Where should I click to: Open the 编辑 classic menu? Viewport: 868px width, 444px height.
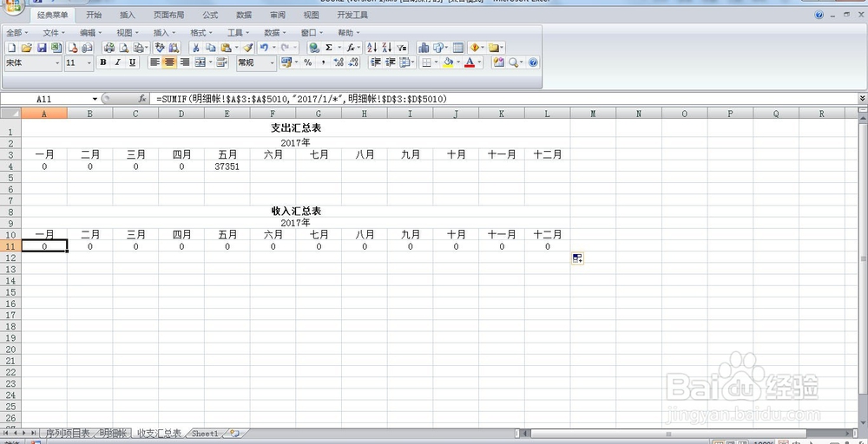point(91,33)
